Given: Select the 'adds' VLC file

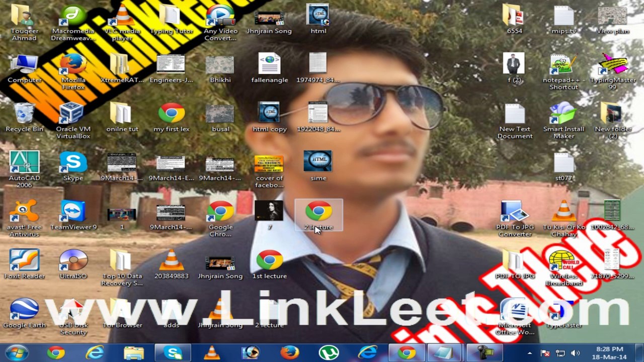Looking at the screenshot, I should click(x=171, y=314).
